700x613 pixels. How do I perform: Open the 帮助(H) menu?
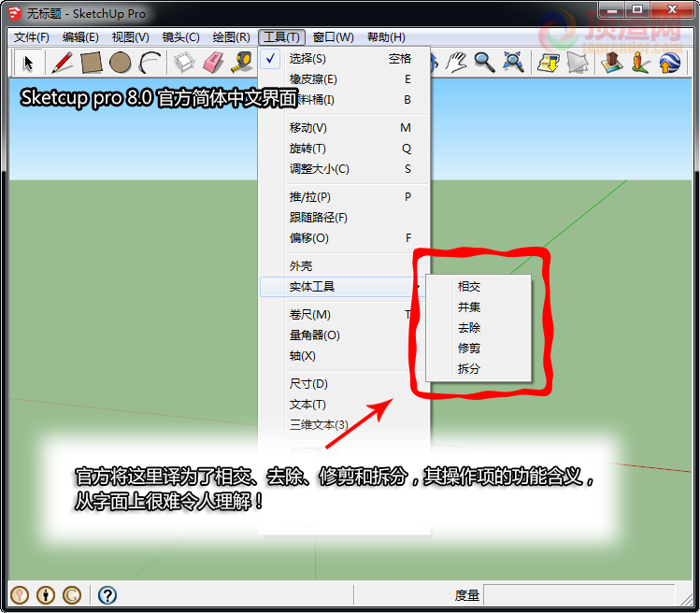point(386,37)
